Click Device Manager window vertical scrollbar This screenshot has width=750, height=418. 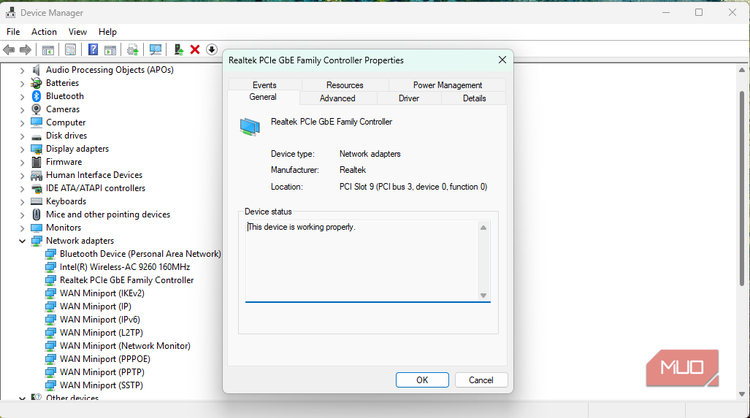coord(742,187)
